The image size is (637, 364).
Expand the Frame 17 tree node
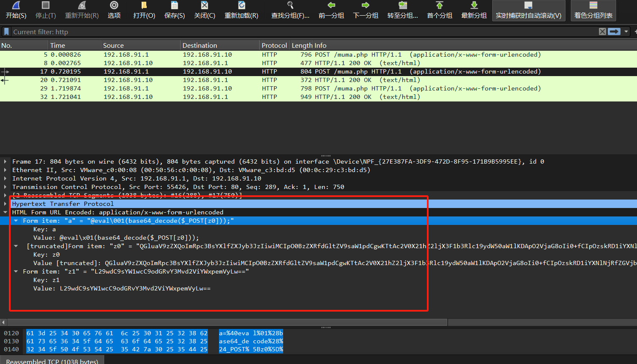coord(5,161)
